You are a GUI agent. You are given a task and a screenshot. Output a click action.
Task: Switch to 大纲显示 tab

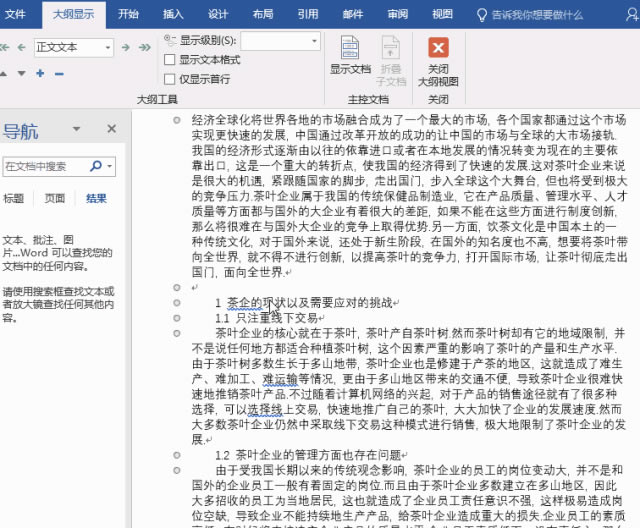tap(74, 15)
